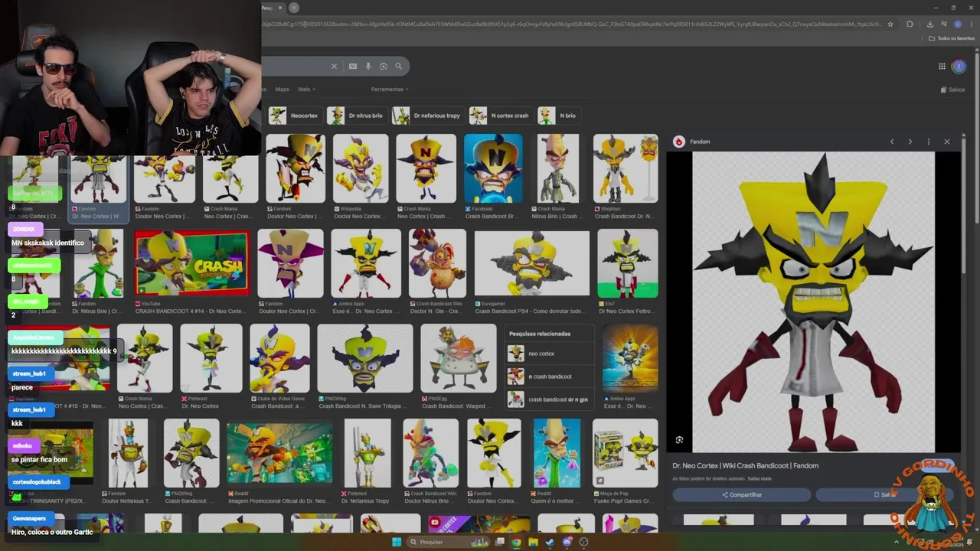Click the large Dr. Neo Cortex preview image
The image size is (980, 551).
813,302
